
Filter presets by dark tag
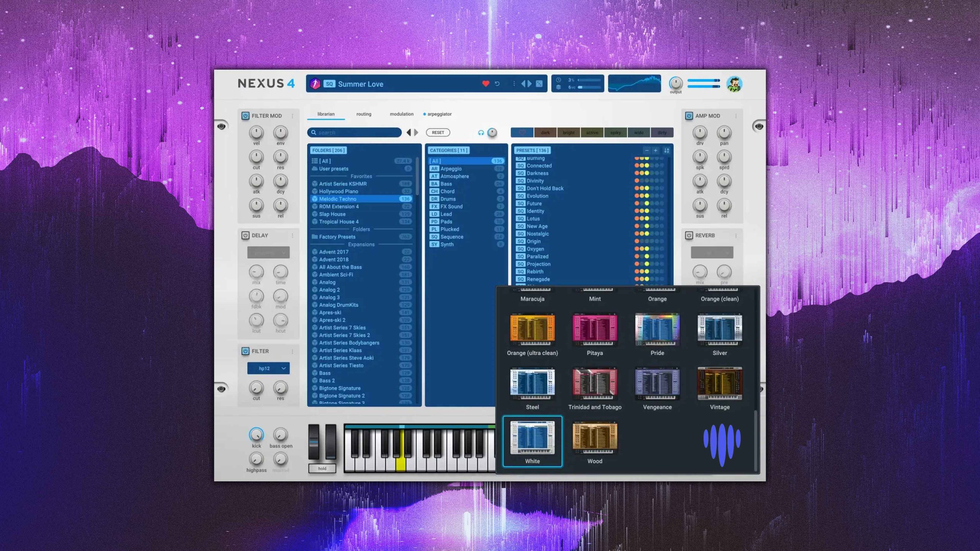tap(545, 132)
